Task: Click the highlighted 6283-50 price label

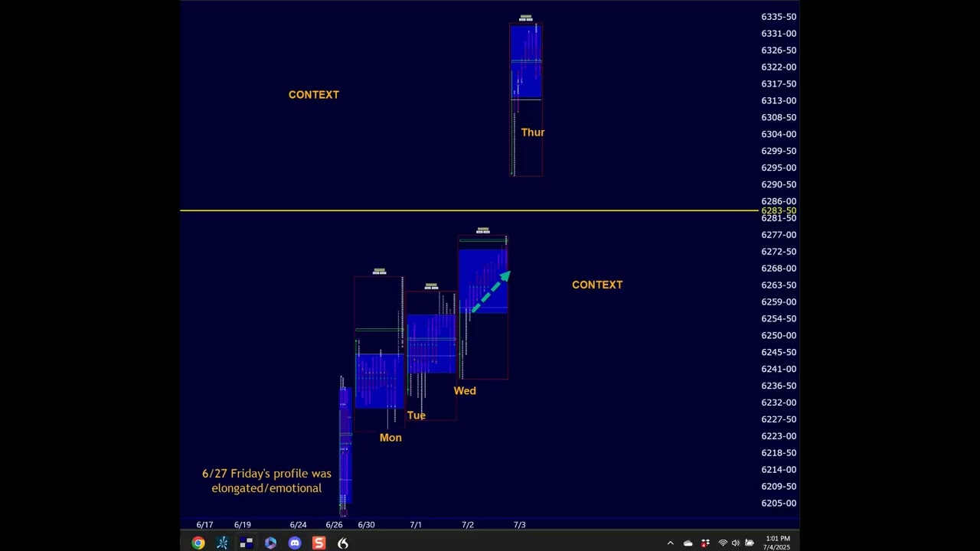Action: pos(779,210)
